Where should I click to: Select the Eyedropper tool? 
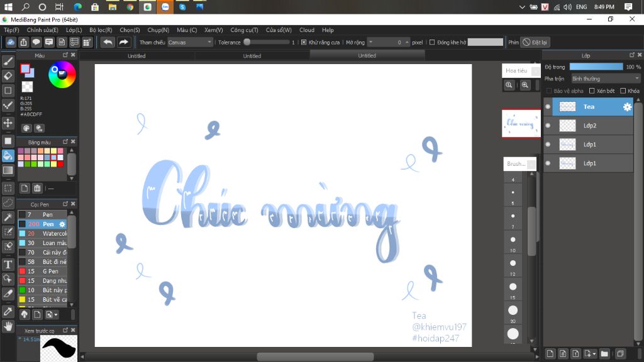coord(8,312)
